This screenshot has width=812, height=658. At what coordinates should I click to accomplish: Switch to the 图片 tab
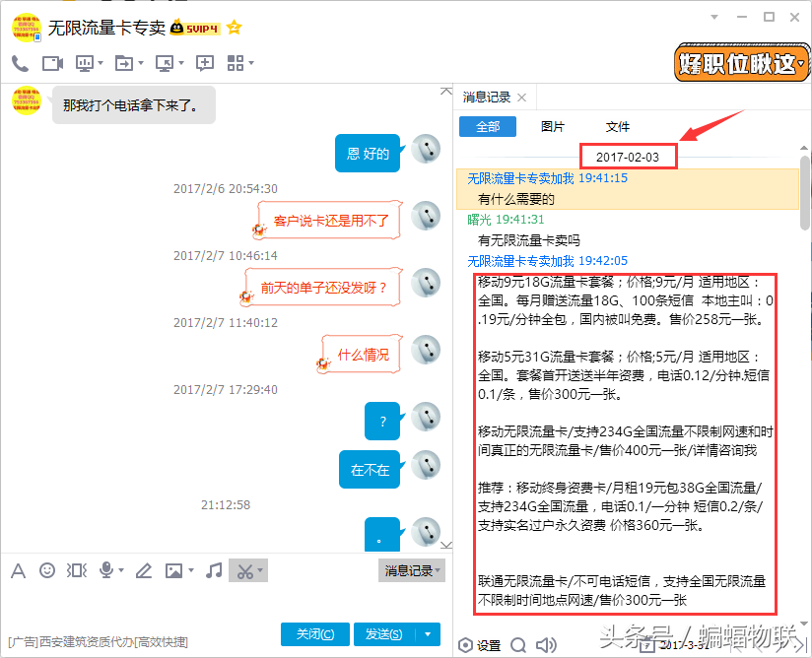pyautogui.click(x=553, y=126)
